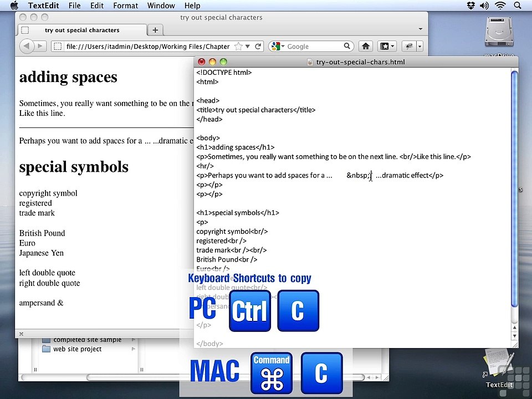The image size is (532, 399).
Task: Click 'British Pound' text in browser page
Action: (42, 233)
